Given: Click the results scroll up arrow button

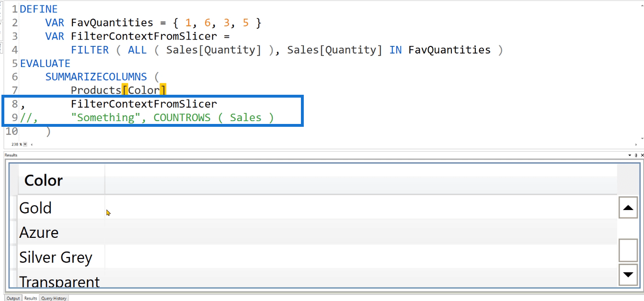Looking at the screenshot, I should (x=628, y=208).
